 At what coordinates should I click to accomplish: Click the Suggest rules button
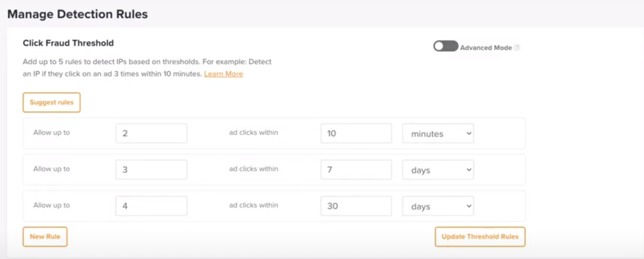pos(51,102)
